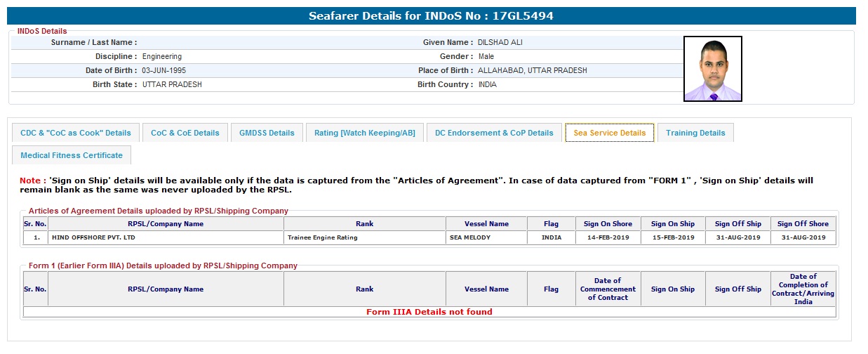The height and width of the screenshot is (354, 868).
Task: Open the Rating [Watch Keeping/AB] tab
Action: (x=364, y=133)
